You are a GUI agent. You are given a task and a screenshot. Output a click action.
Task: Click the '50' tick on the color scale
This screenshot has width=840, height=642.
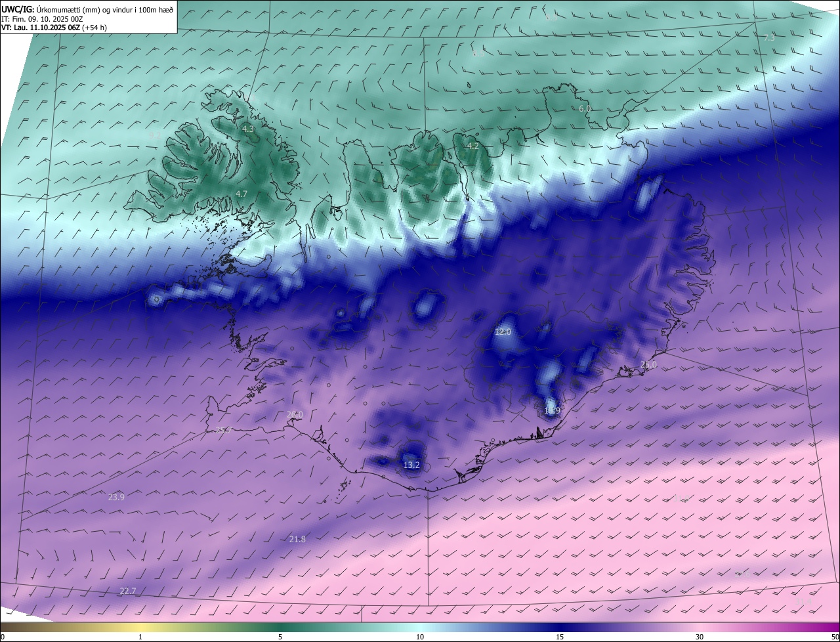[835, 637]
